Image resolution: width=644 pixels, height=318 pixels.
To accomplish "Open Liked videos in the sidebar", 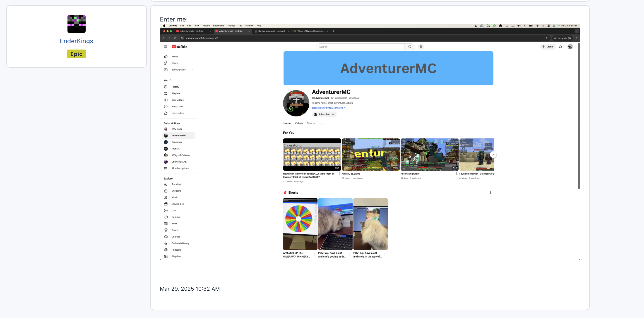I will coord(178,113).
